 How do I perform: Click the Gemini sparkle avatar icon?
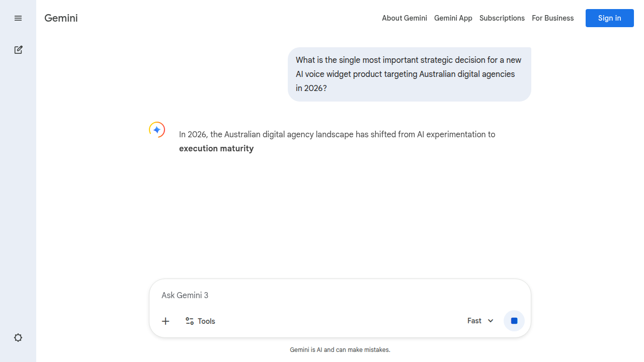pos(157,130)
